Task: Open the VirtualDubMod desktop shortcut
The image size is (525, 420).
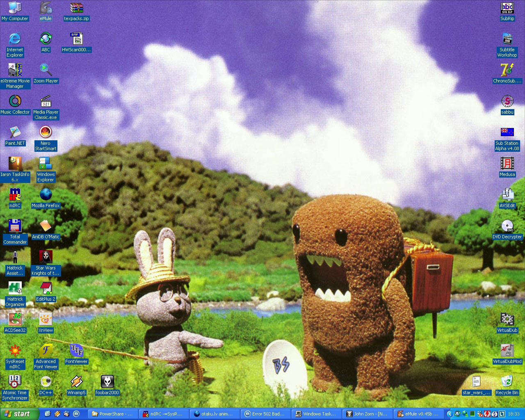Action: (507, 354)
